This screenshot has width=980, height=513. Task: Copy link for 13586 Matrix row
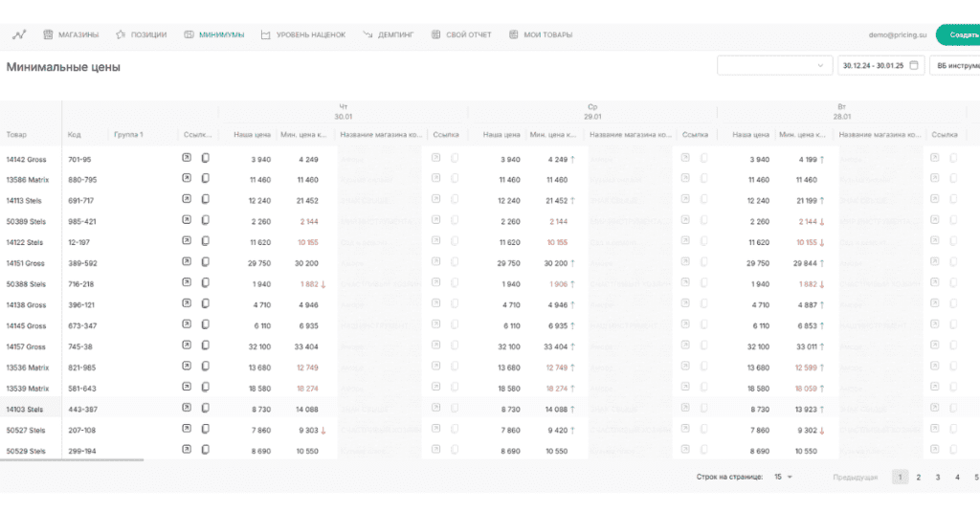205,179
